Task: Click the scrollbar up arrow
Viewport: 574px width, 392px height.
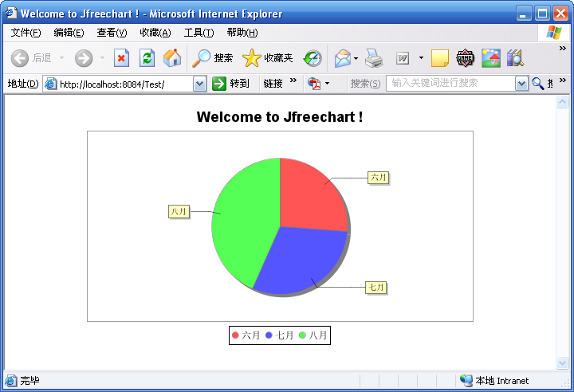Action: (562, 102)
